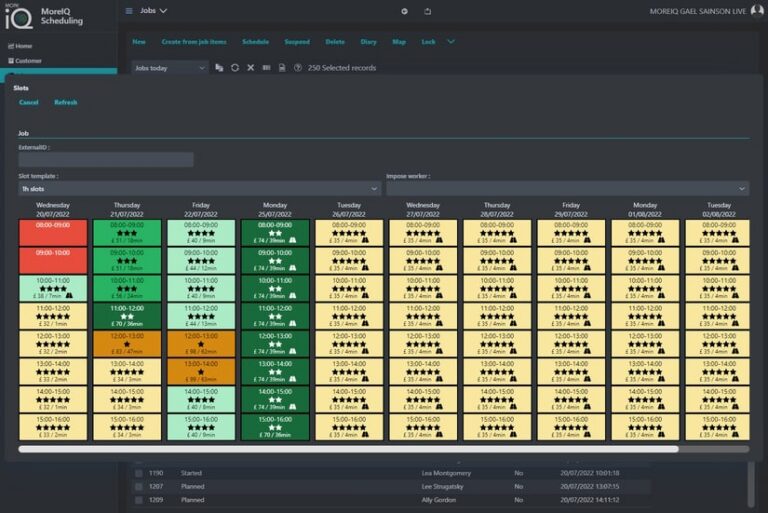
Task: Tick the checkbox for job 1209
Action: tap(139, 500)
